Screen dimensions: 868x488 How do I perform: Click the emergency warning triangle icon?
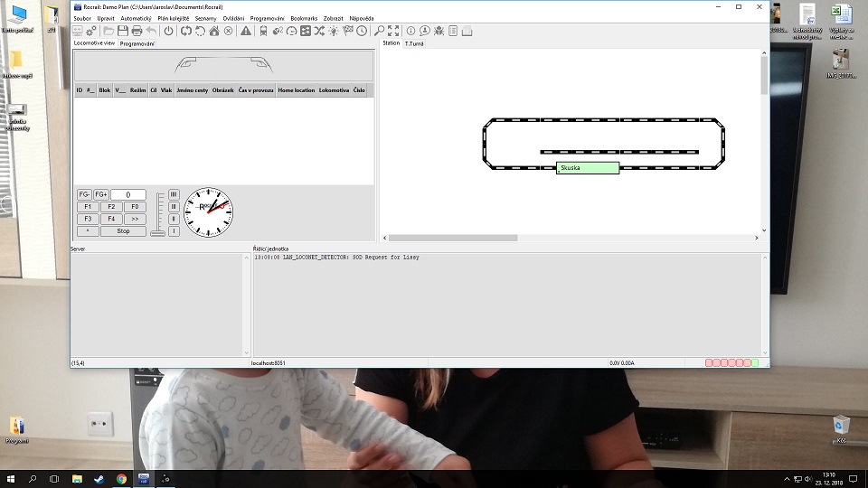tap(245, 31)
